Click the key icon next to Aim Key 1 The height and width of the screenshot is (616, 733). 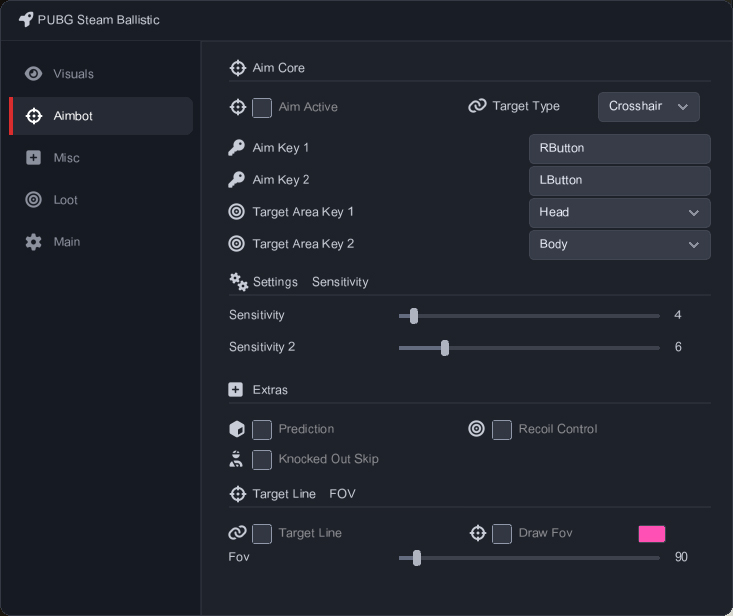tap(237, 148)
